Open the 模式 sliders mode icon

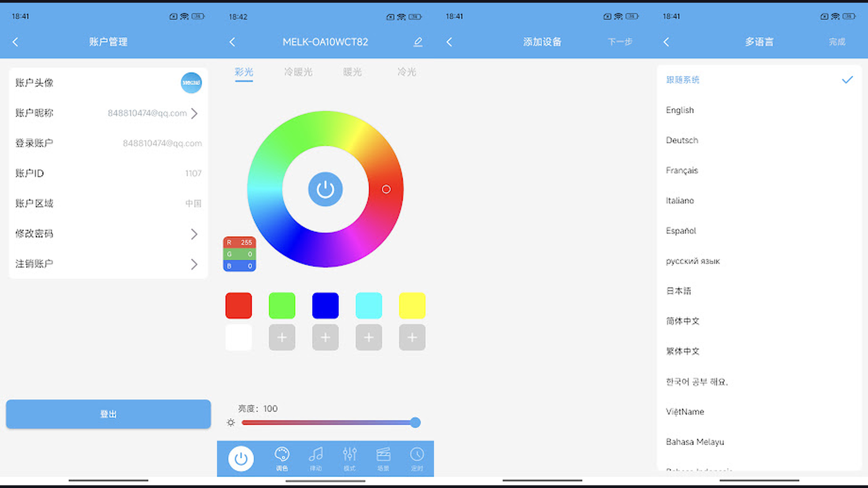point(349,458)
